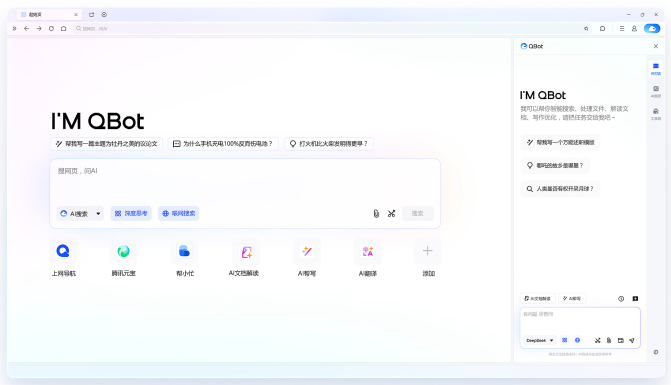Click the 打火机比火柴发明得更早 suggestion
The image size is (671, 385).
point(329,144)
